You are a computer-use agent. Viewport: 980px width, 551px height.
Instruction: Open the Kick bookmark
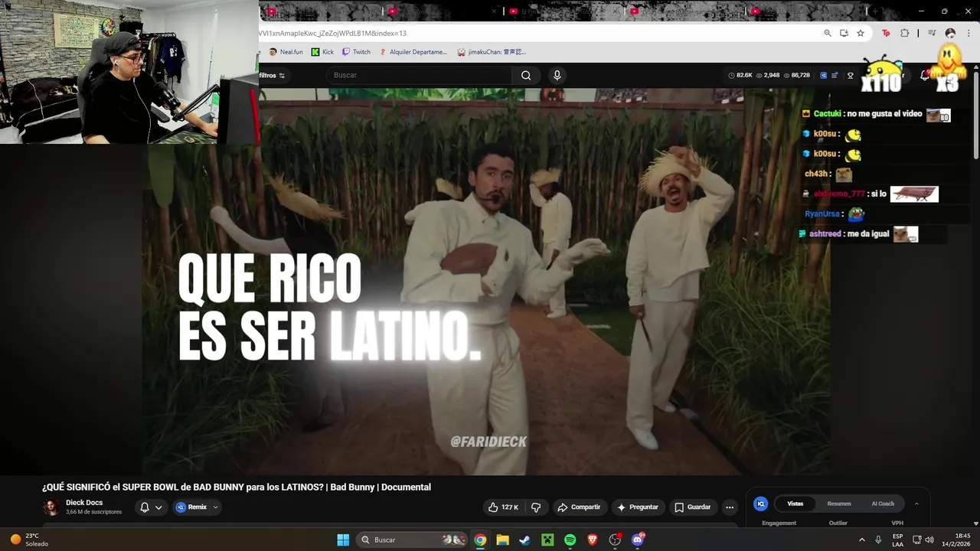[322, 52]
